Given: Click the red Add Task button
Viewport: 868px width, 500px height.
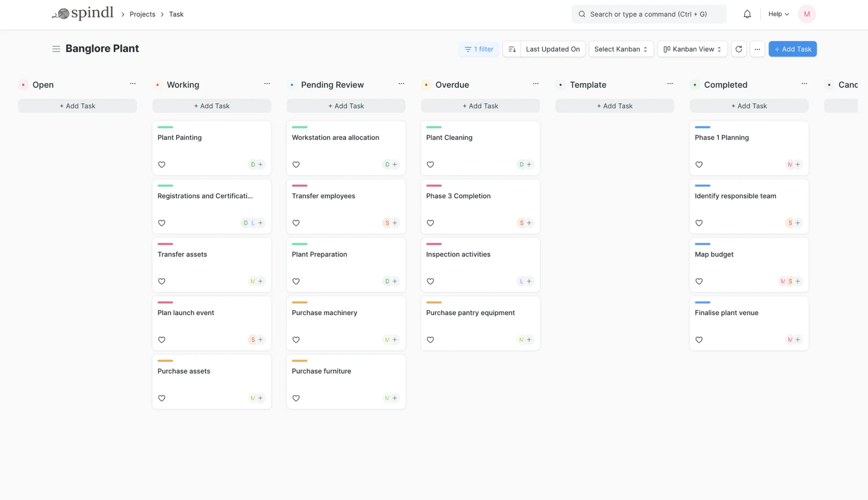Looking at the screenshot, I should click(x=792, y=49).
